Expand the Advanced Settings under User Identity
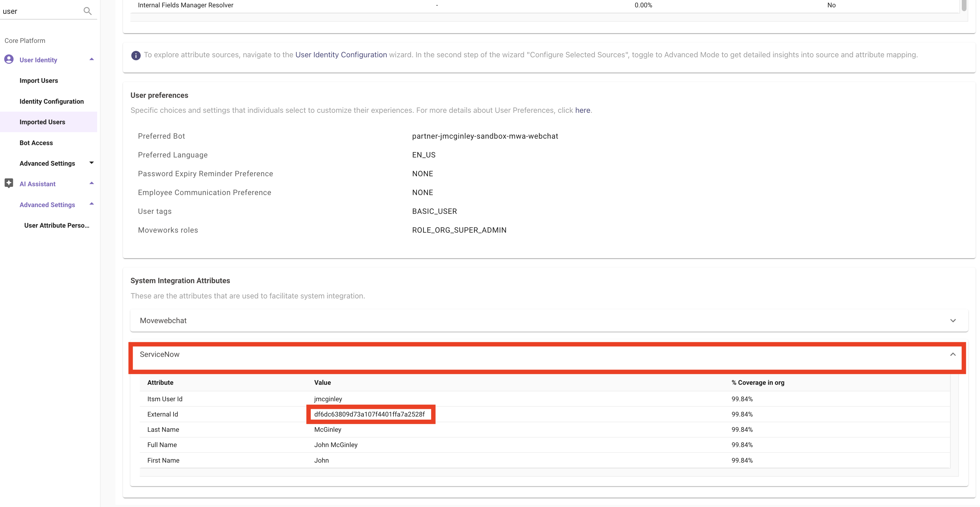Screen dimensions: 980x507 tap(91, 163)
